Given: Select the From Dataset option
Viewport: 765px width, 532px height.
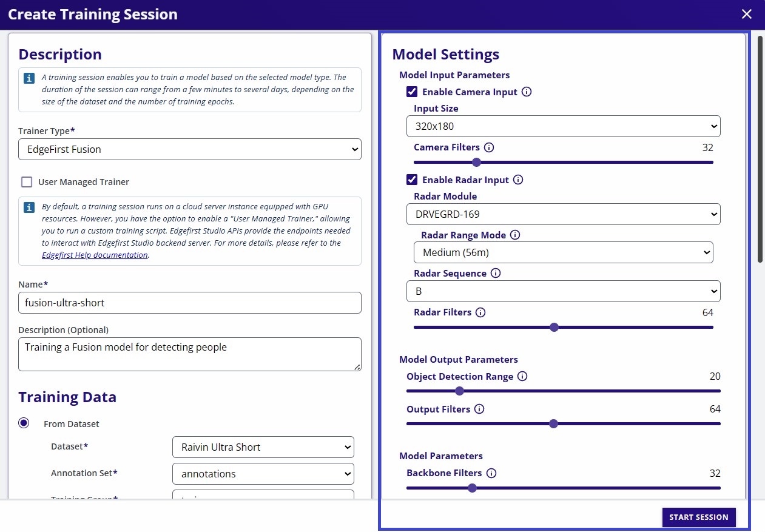Looking at the screenshot, I should point(24,423).
